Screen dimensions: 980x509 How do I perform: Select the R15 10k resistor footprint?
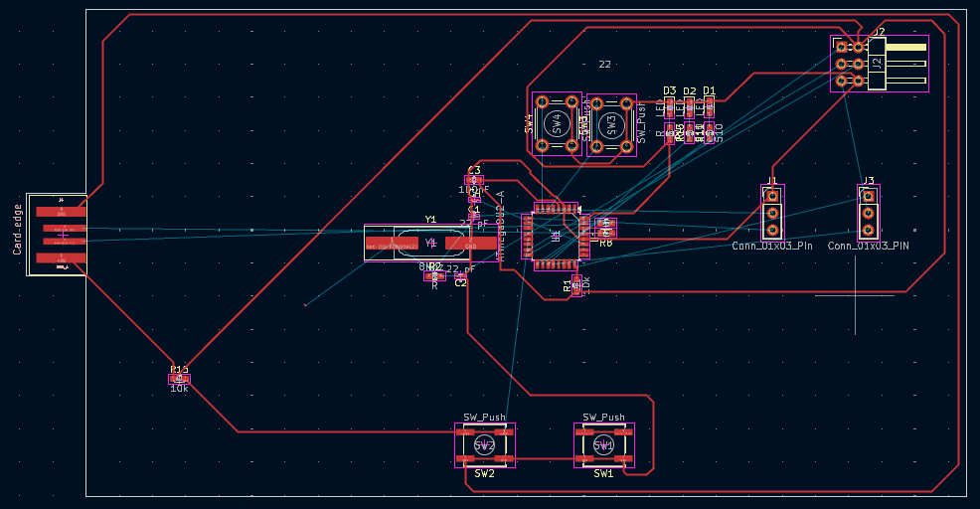pos(179,378)
